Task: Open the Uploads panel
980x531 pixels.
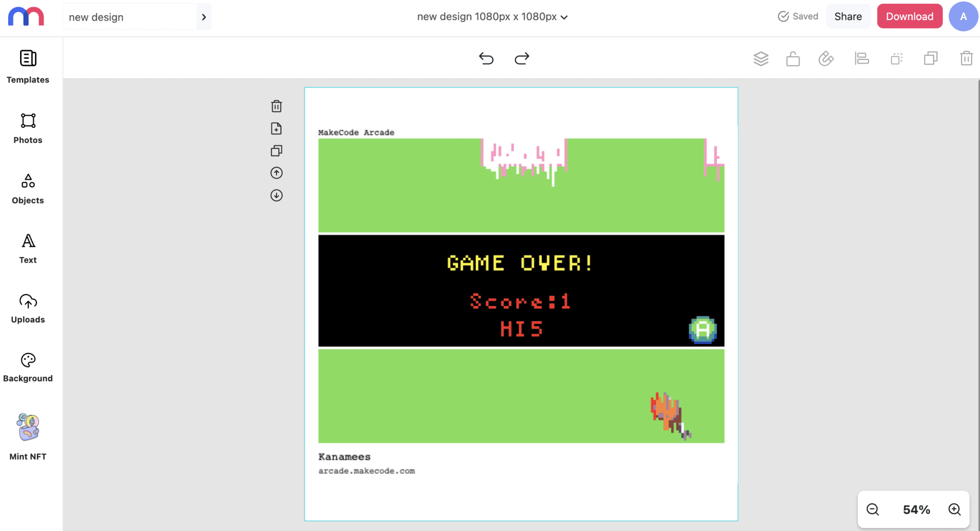Action: coord(28,306)
